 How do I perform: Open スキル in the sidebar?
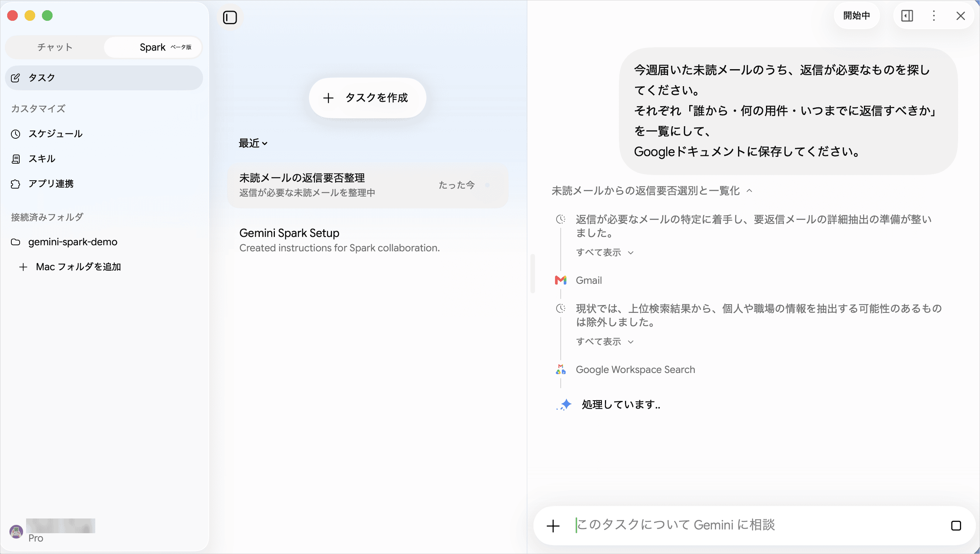[x=104, y=159]
